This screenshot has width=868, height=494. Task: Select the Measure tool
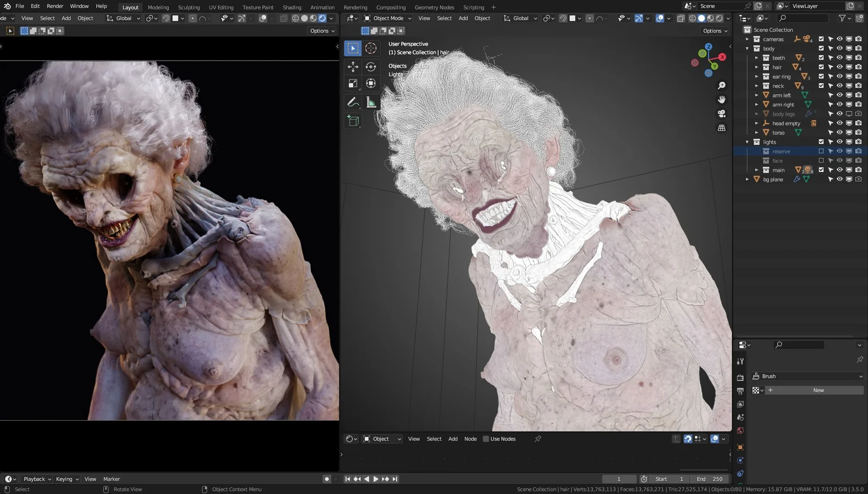tap(371, 101)
